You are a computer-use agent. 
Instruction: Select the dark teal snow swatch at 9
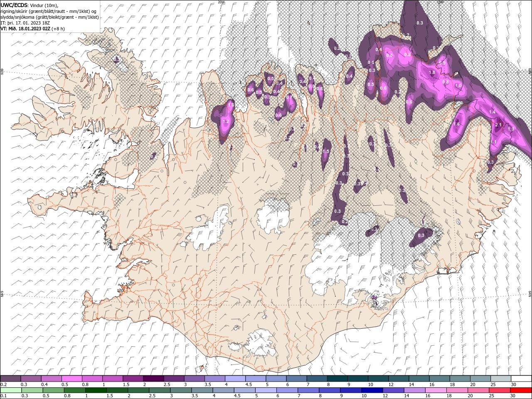coord(357,379)
